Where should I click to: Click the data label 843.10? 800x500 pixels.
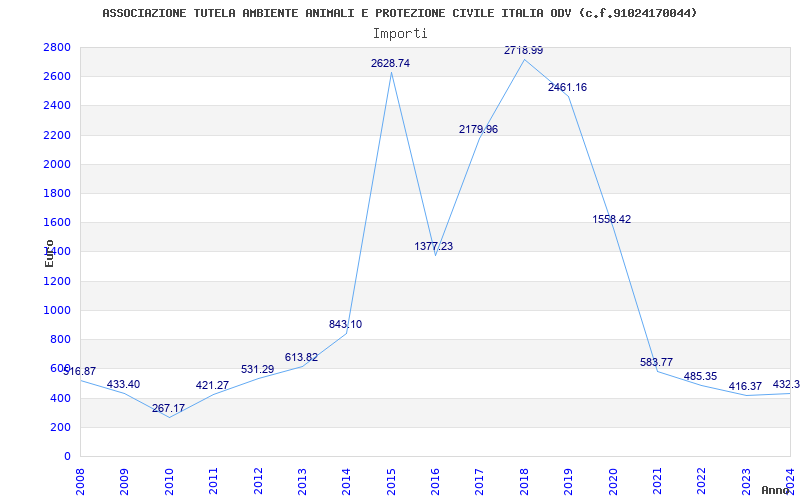coord(345,324)
